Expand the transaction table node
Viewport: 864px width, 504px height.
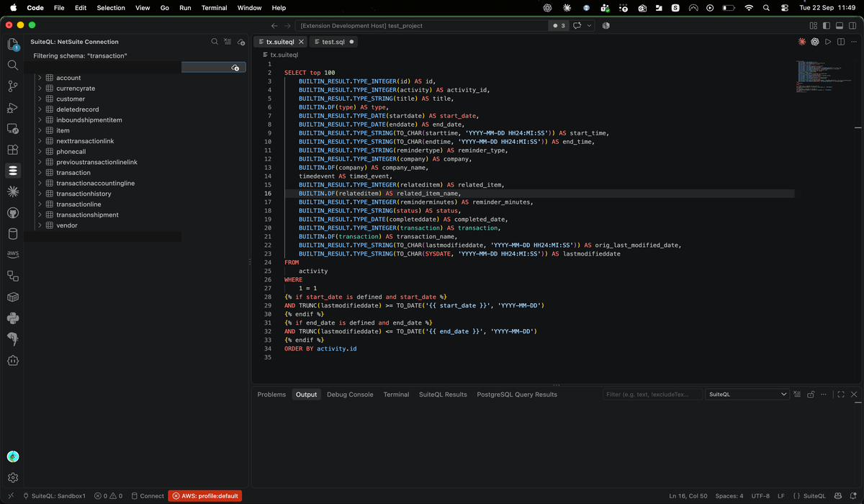40,173
